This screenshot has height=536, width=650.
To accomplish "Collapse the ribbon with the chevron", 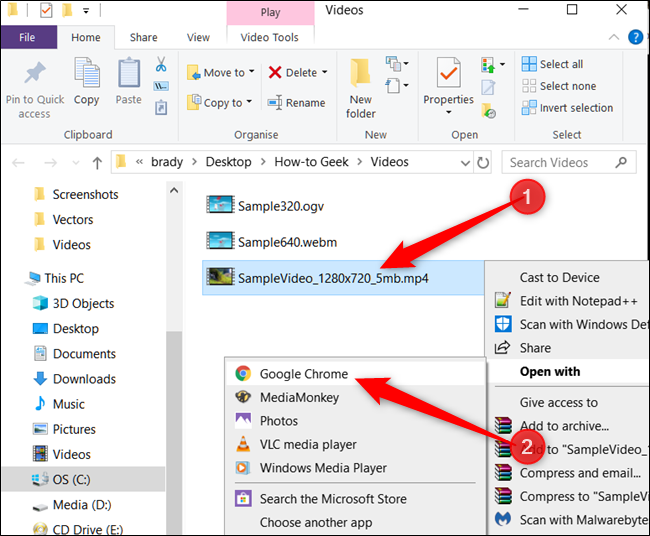I will (x=614, y=37).
